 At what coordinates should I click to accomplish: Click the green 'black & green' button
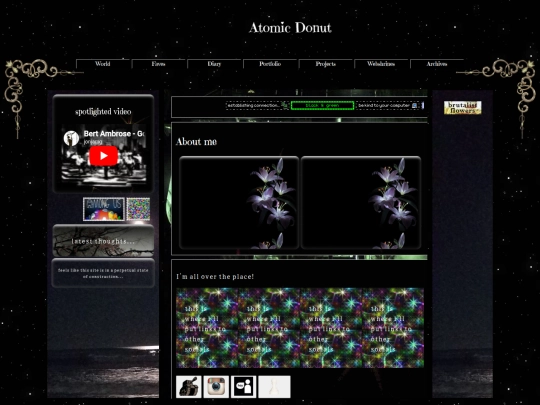click(x=322, y=105)
